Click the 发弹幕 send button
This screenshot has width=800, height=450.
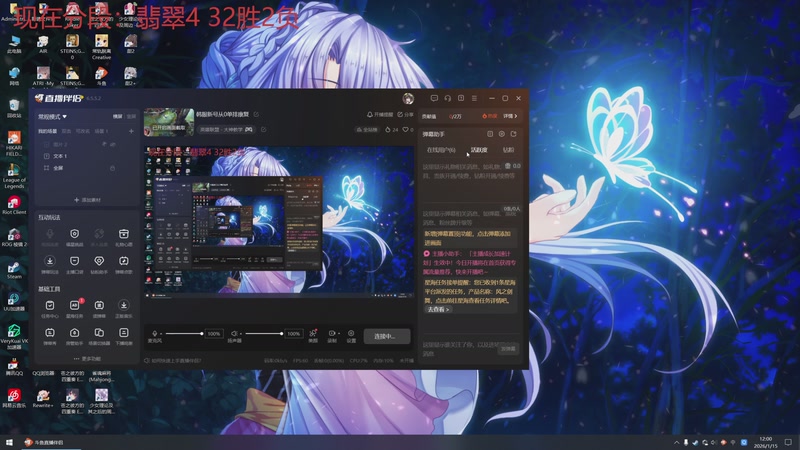click(x=508, y=348)
